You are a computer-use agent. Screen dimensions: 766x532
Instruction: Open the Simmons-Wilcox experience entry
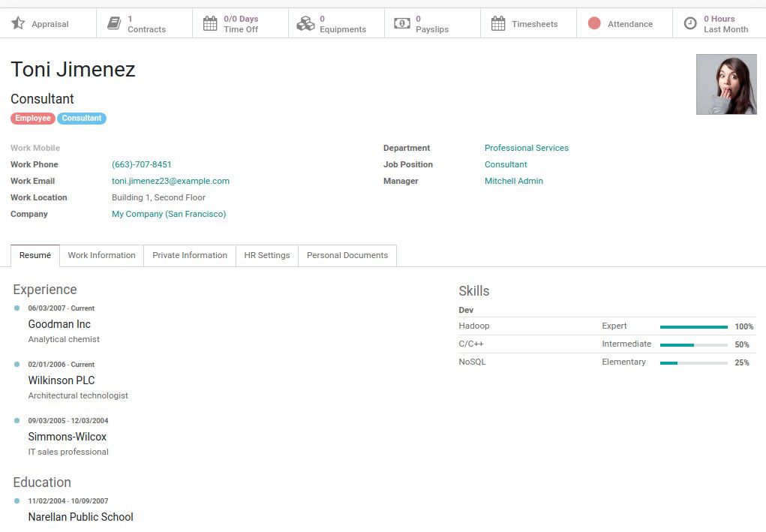68,437
